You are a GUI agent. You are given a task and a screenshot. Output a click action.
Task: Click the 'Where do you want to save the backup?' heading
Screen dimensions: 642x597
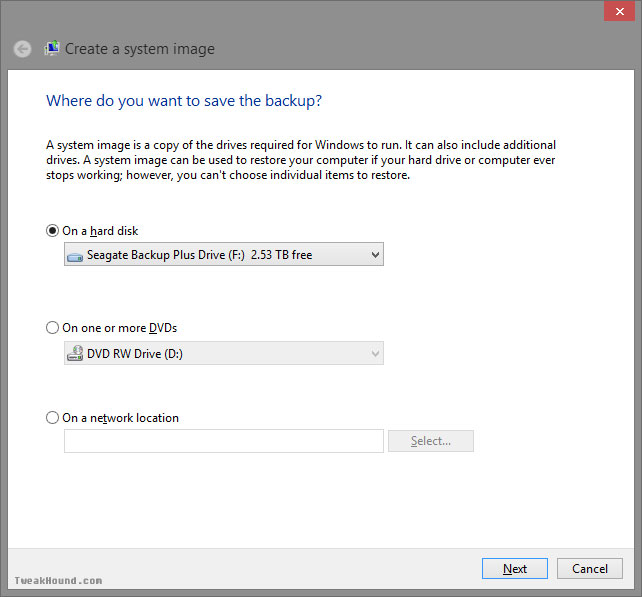184,101
